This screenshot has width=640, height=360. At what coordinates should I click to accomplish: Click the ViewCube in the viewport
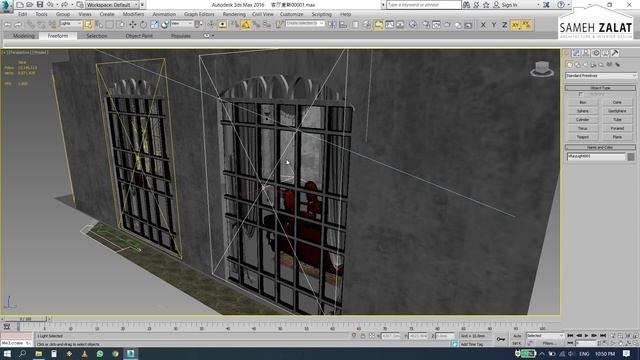click(x=542, y=69)
